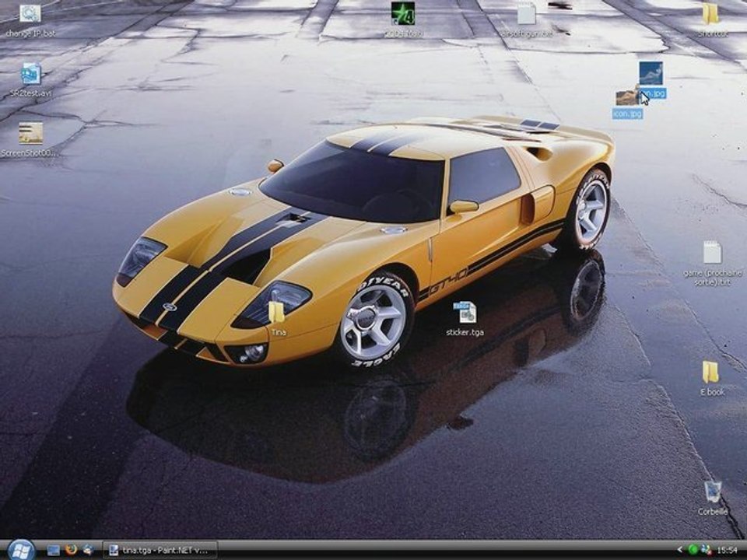Select the SR2test.avi video file icon

(x=31, y=74)
